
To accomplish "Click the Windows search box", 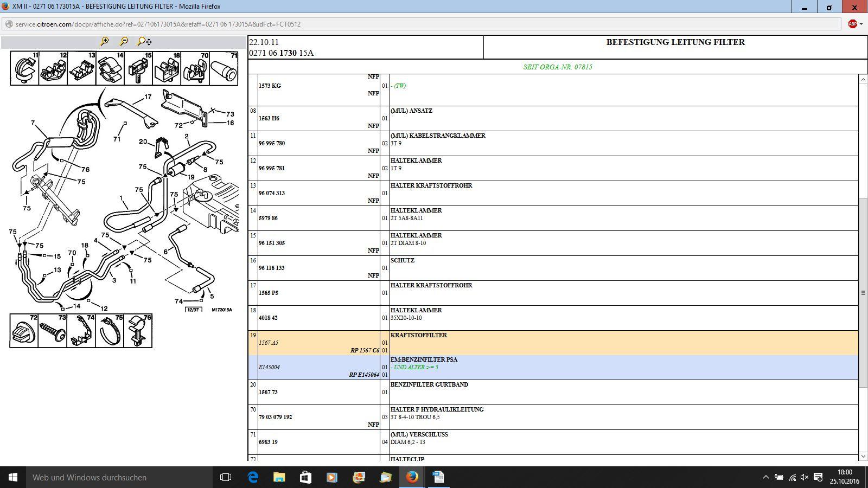I will (x=119, y=477).
